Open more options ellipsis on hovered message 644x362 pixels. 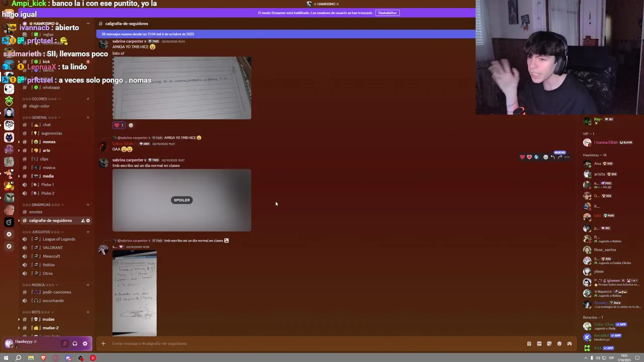(x=567, y=157)
